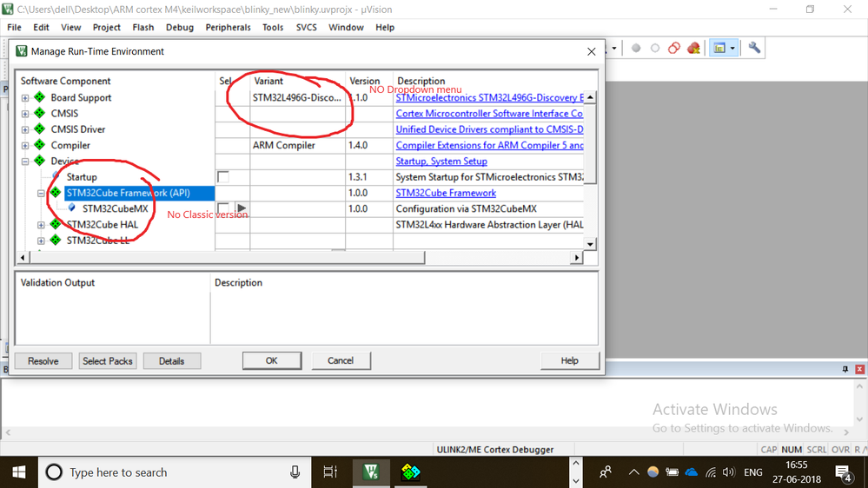The image size is (868, 488).
Task: Expand the Compiler tree node
Action: [25, 146]
